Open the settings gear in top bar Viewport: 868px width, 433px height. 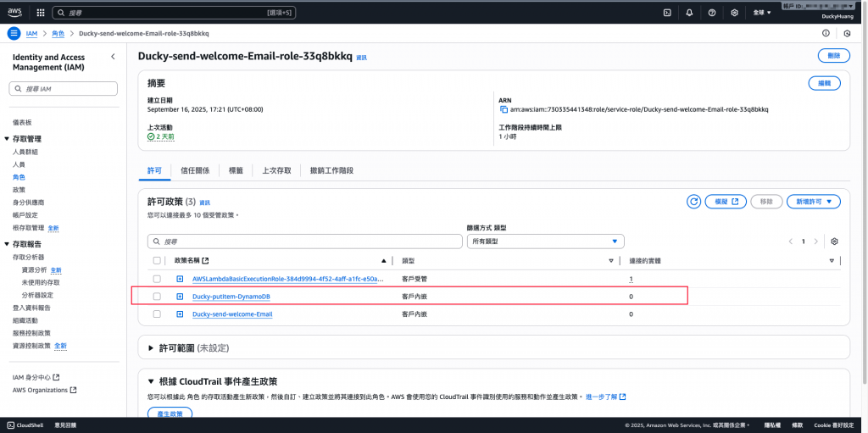(x=735, y=12)
